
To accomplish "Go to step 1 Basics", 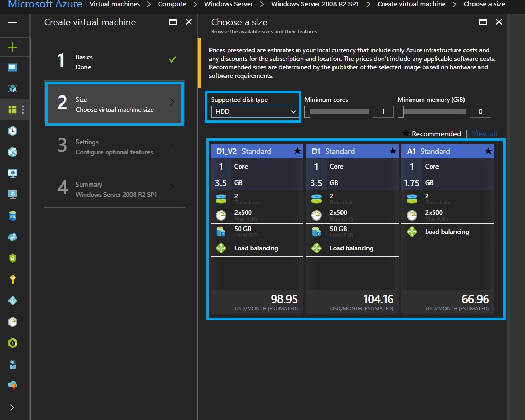I will (115, 62).
